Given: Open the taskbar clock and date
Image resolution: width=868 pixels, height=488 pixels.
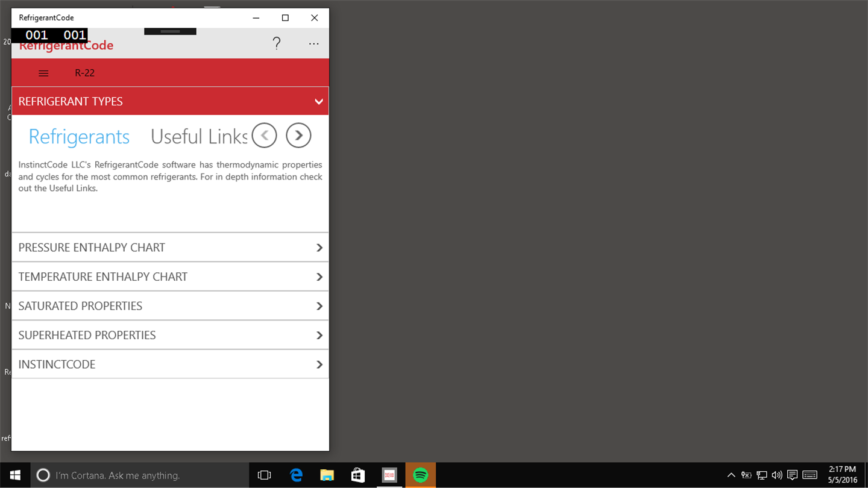Looking at the screenshot, I should [842, 475].
